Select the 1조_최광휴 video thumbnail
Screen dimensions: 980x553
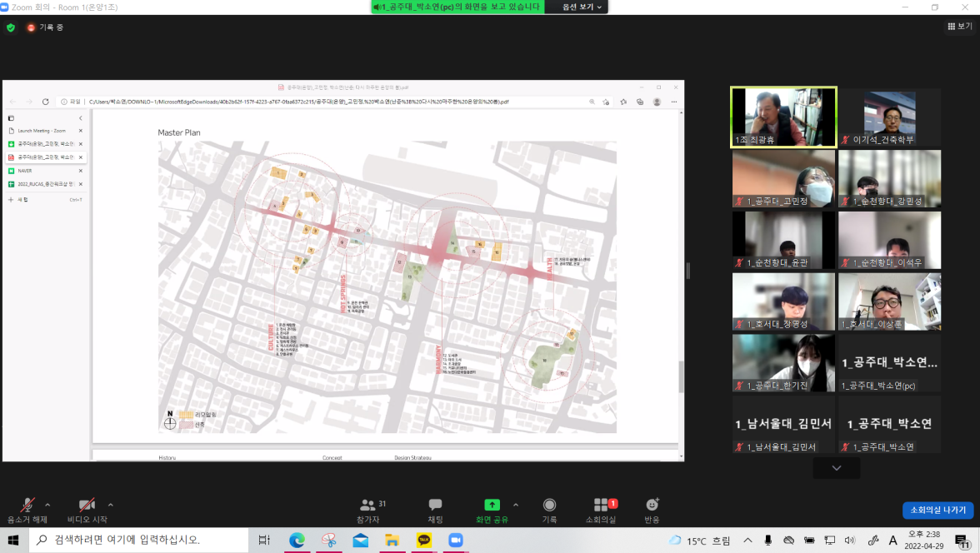[782, 117]
